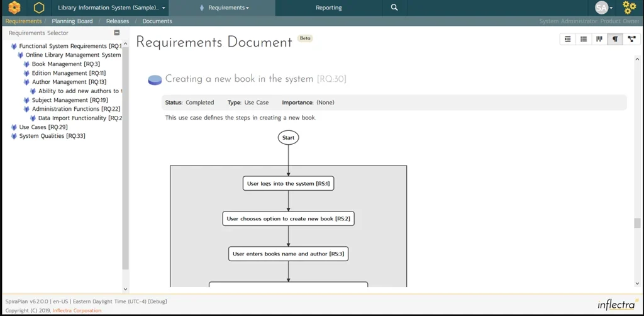This screenshot has width=644, height=316.
Task: Click the Inflectra Corporation link
Action: (77, 311)
